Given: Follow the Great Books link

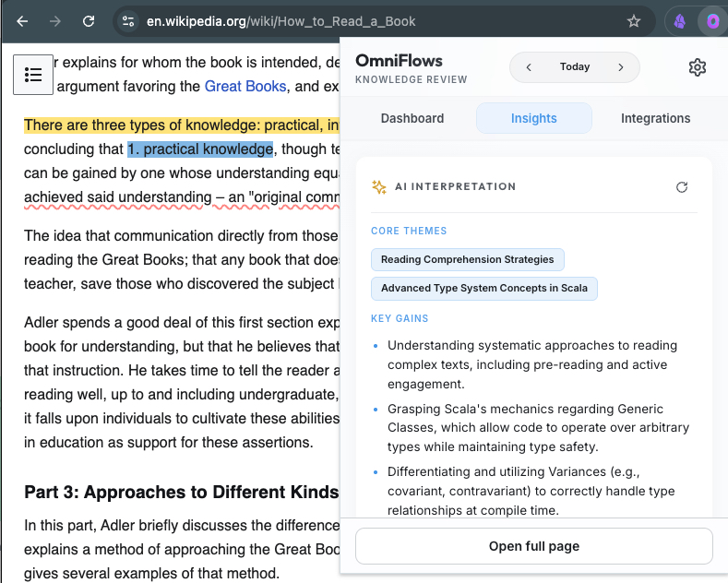Looking at the screenshot, I should (x=245, y=87).
